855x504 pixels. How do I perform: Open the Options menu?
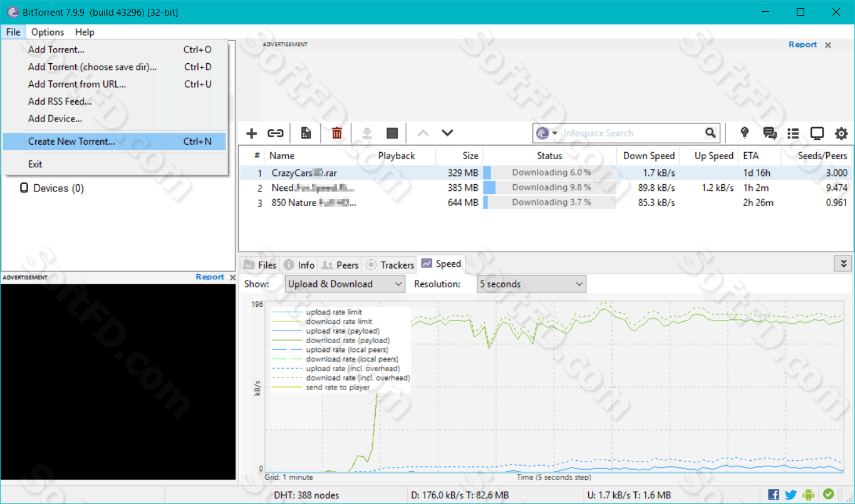[48, 32]
